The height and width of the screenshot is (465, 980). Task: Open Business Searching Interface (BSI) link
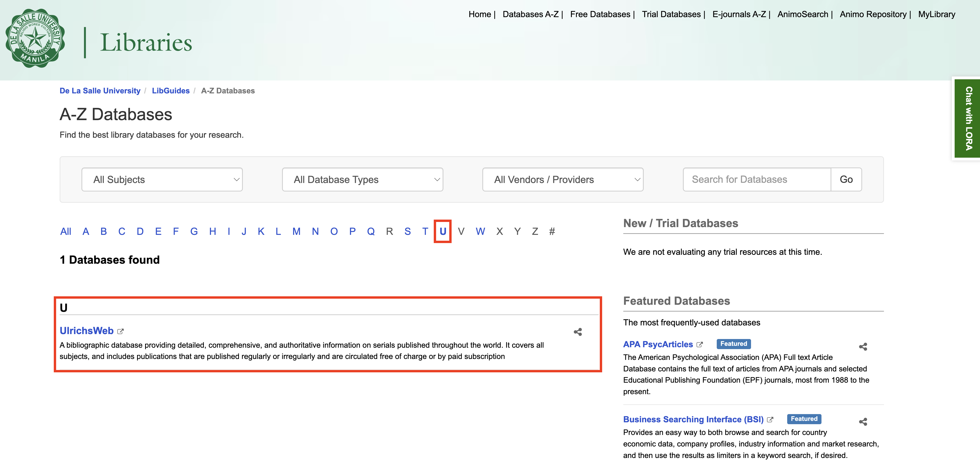tap(693, 419)
